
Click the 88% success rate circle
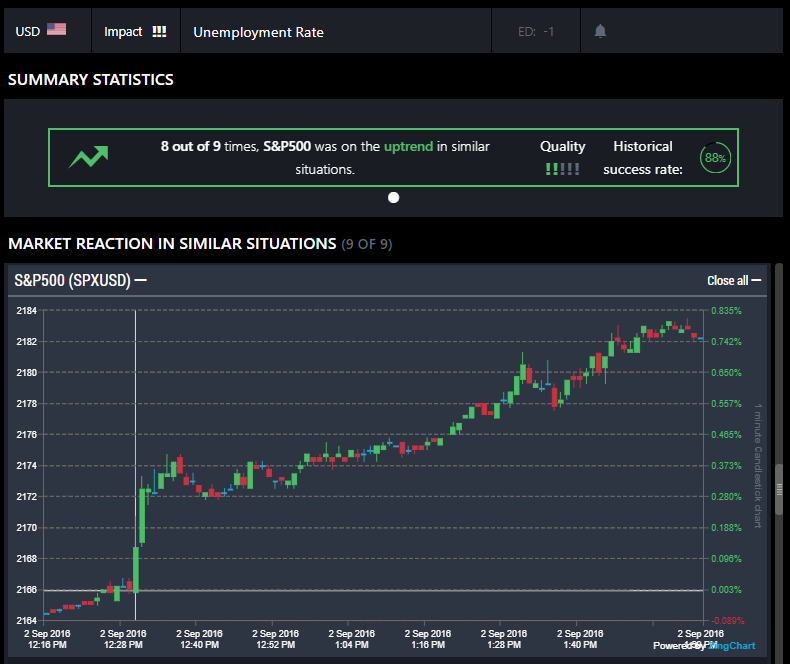(x=715, y=158)
